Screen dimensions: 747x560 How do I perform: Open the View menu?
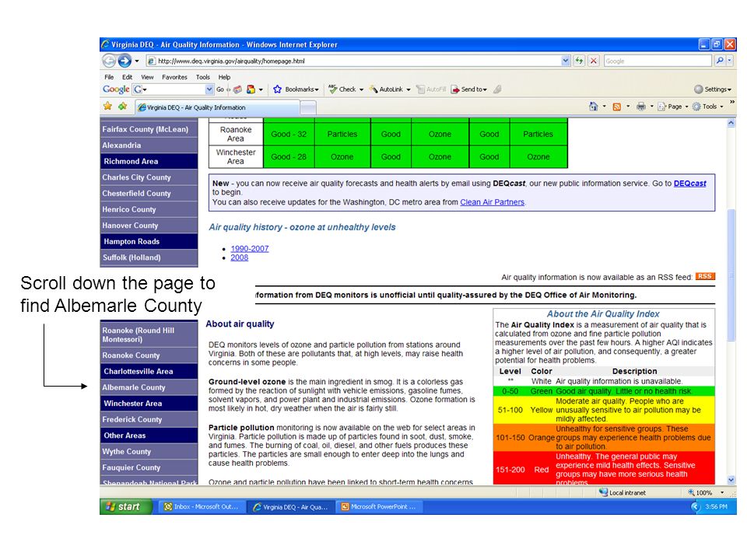[147, 77]
